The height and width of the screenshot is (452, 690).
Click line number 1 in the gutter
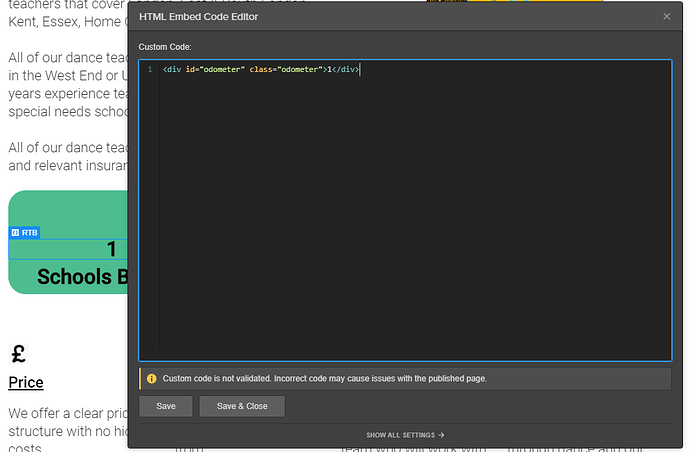pos(150,69)
